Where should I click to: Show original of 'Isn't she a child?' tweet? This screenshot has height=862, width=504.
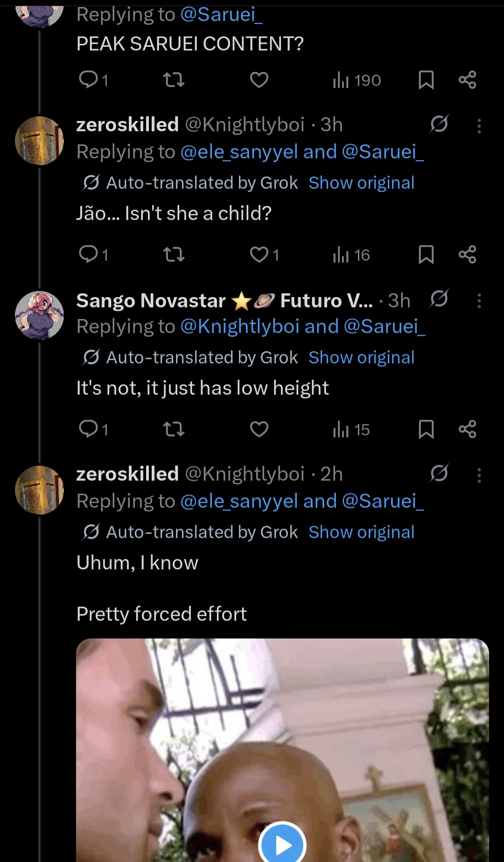pos(361,183)
